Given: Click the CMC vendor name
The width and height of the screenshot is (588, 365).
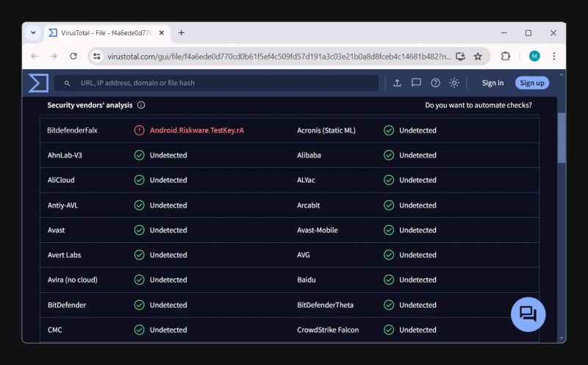Looking at the screenshot, I should pyautogui.click(x=54, y=330).
